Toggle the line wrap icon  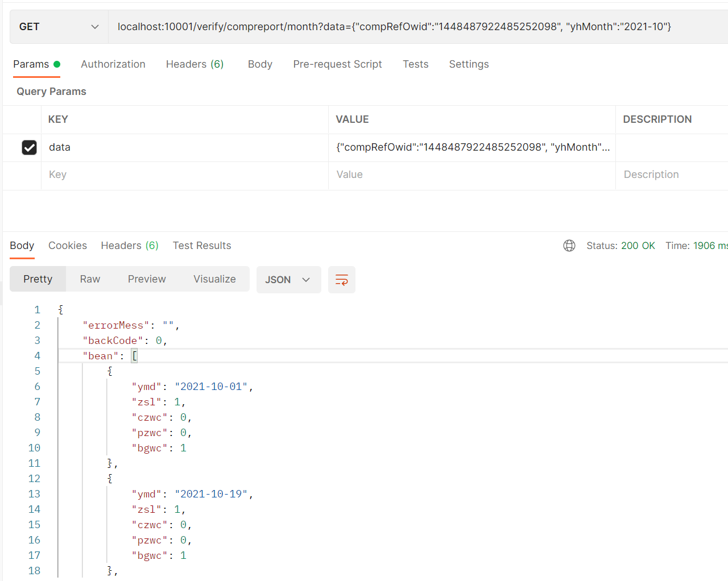point(342,280)
